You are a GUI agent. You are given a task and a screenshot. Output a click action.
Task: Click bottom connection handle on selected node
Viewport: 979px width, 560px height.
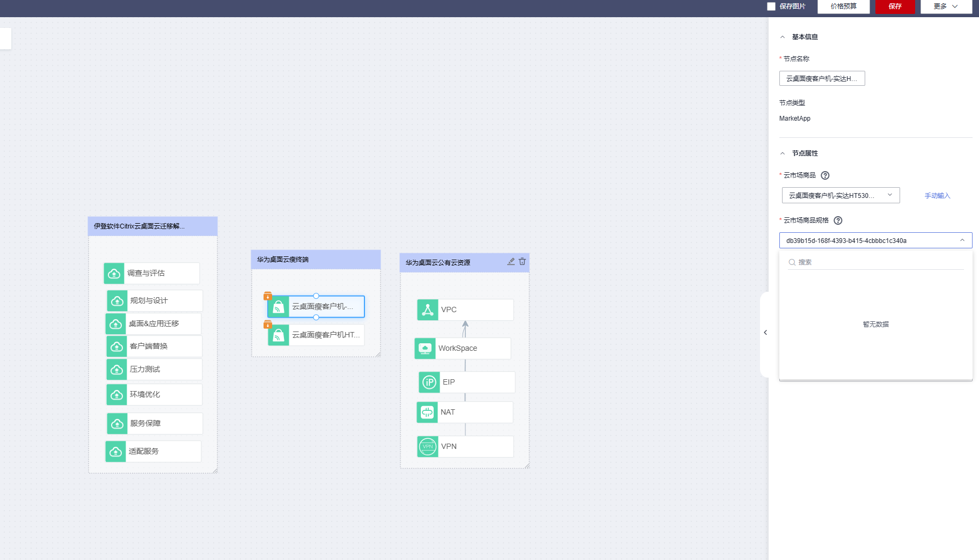(x=316, y=318)
